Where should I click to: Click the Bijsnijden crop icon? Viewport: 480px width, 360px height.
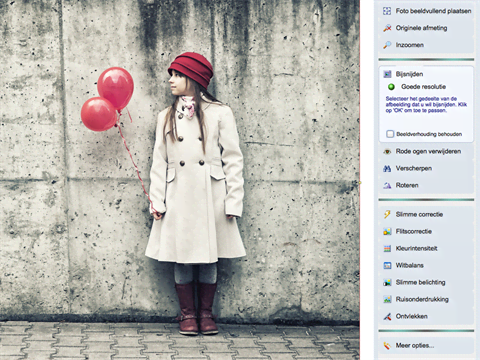pyautogui.click(x=387, y=74)
